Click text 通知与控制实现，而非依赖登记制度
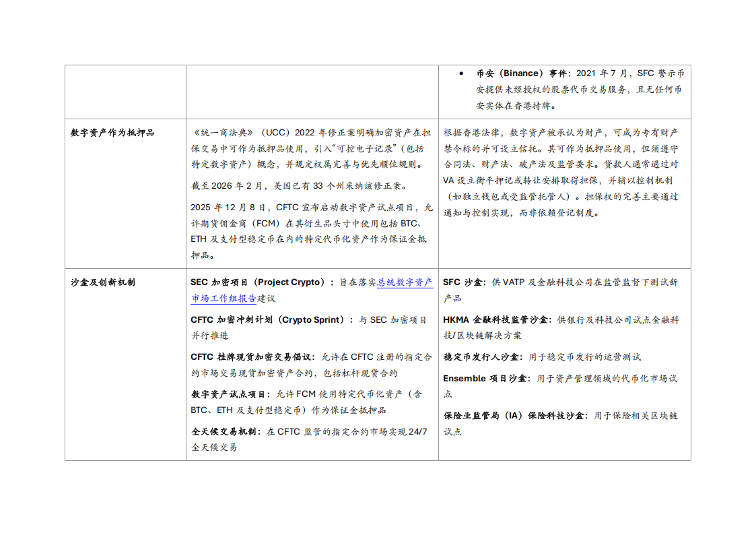This screenshot has height=535, width=756. 519,213
